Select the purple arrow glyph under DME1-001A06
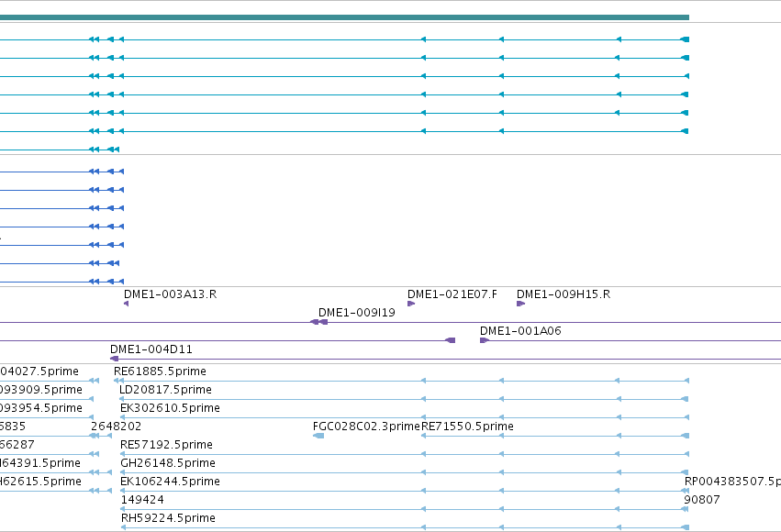The width and height of the screenshot is (781, 532). point(485,340)
